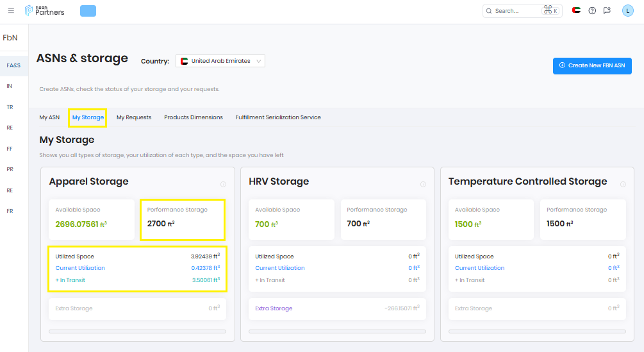Click Current Utilization link in Apparel Storage
Viewport: 644px width, 352px height.
(80, 268)
